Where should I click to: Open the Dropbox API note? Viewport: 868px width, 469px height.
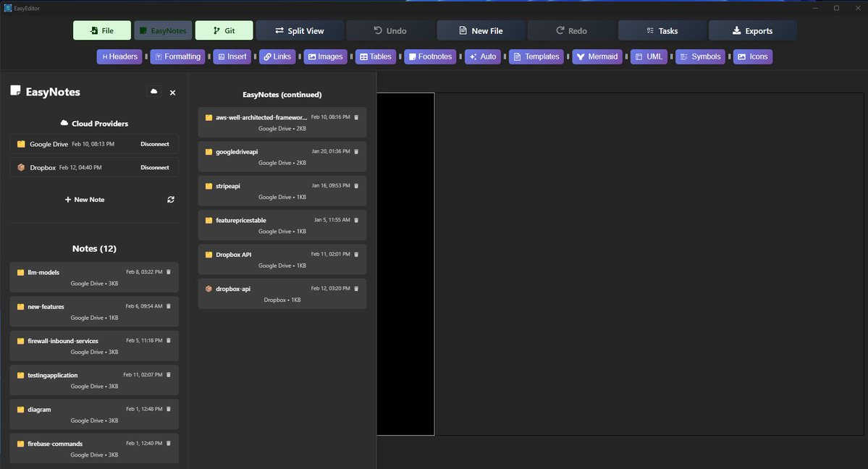tap(282, 260)
